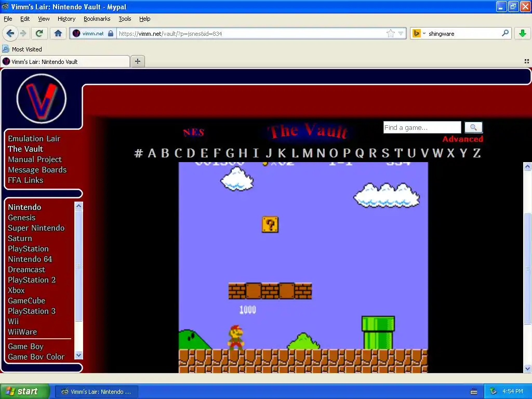This screenshot has width=532, height=399.
Task: Open the File menu
Action: pyautogui.click(x=8, y=19)
